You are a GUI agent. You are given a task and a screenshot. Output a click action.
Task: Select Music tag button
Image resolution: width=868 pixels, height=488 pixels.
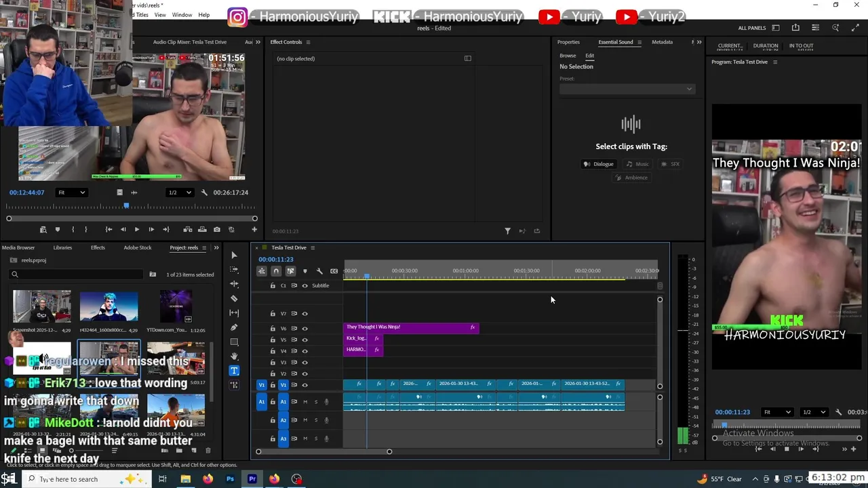point(637,164)
